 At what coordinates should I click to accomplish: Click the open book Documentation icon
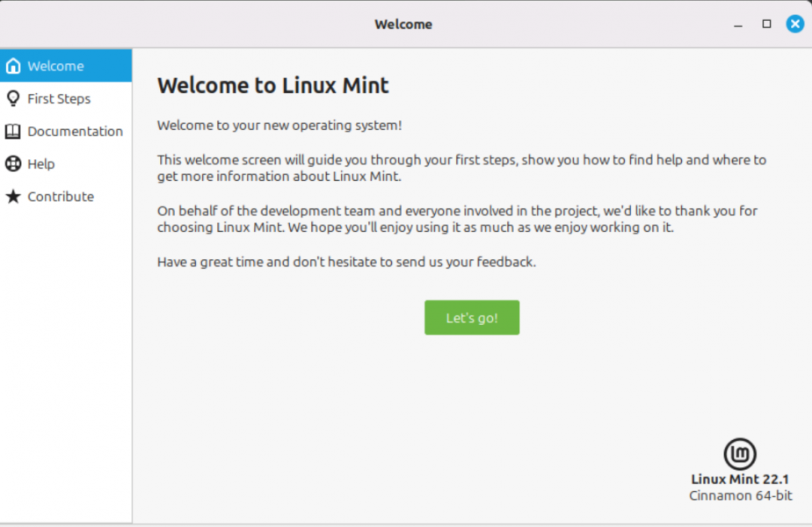(x=13, y=132)
